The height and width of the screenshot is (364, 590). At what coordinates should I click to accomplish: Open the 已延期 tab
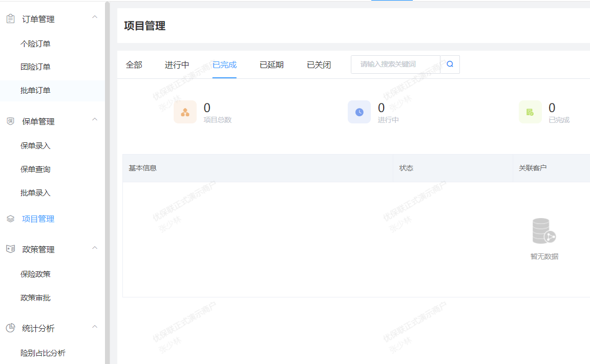coord(271,65)
